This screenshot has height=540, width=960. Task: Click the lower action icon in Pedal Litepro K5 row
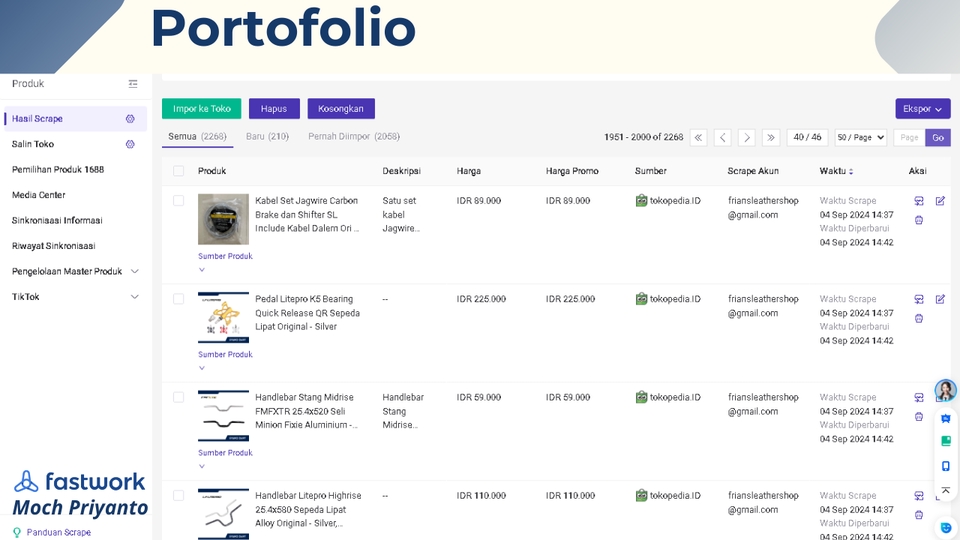point(919,318)
